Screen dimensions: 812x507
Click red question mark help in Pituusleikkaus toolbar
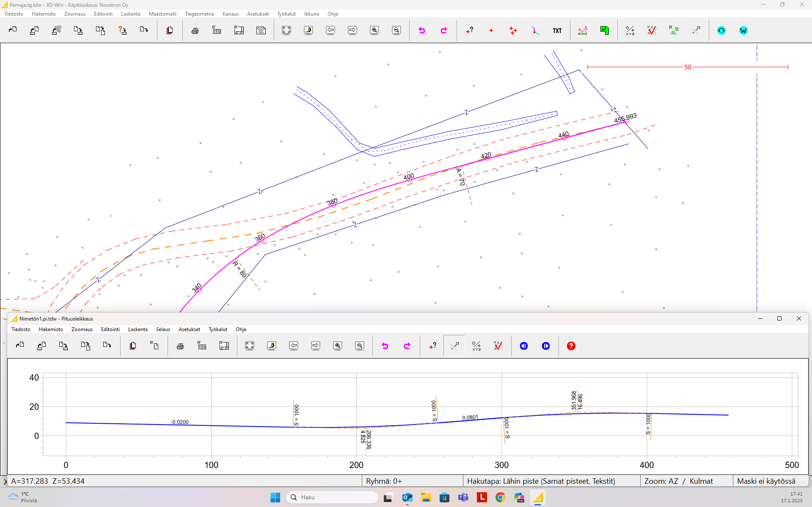click(x=571, y=346)
